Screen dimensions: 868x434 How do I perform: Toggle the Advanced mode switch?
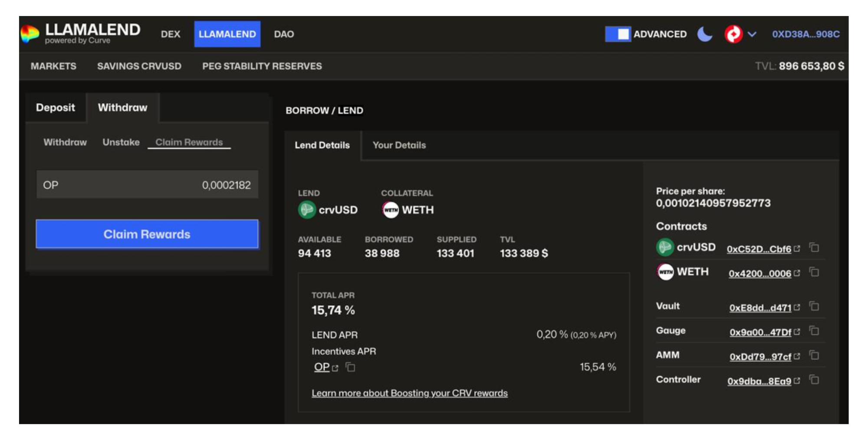tap(618, 34)
